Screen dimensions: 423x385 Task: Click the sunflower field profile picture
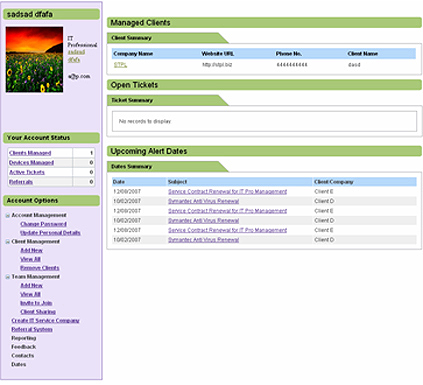[34, 59]
